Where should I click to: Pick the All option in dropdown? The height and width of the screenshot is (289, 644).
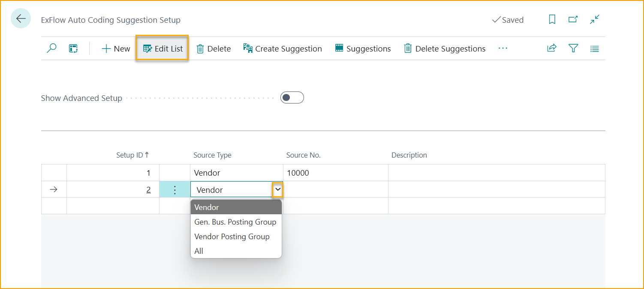click(x=199, y=251)
